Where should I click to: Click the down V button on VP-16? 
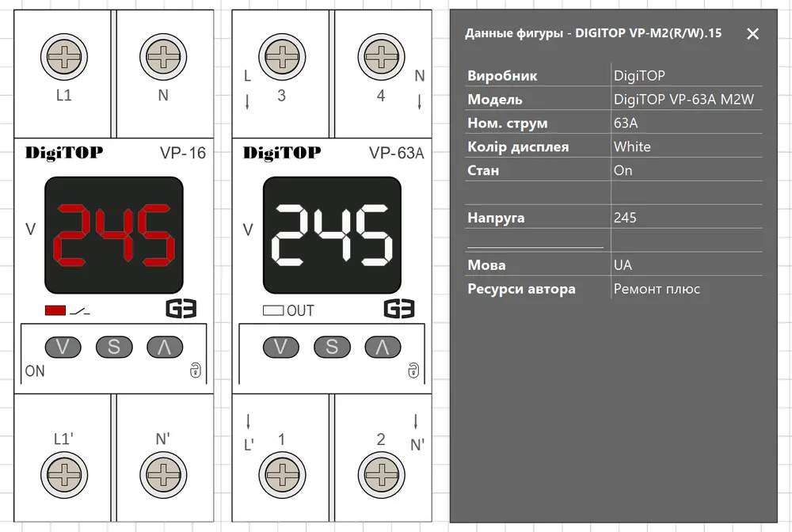click(x=63, y=348)
